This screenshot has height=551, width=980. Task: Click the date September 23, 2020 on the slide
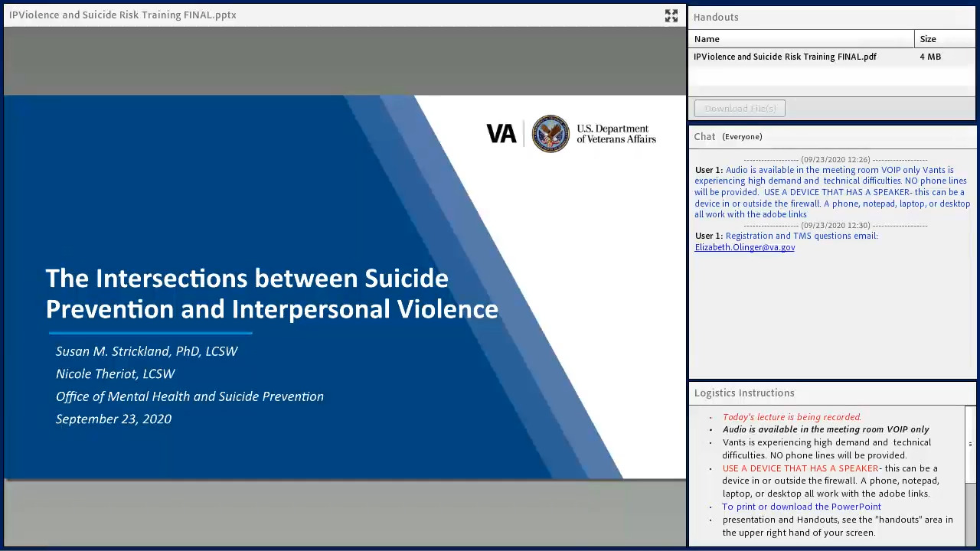[x=113, y=419]
